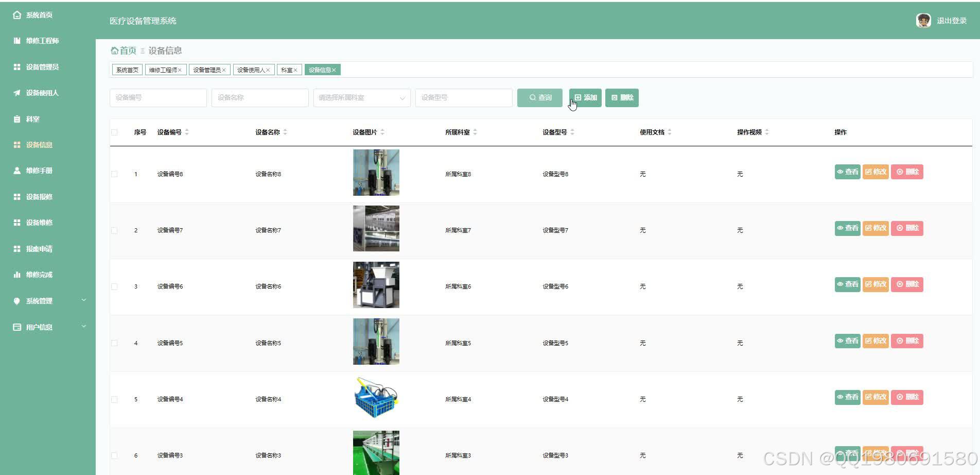Viewport: 980px width, 475px height.
Task: Click 删除 for 设备编号5 row
Action: [907, 341]
